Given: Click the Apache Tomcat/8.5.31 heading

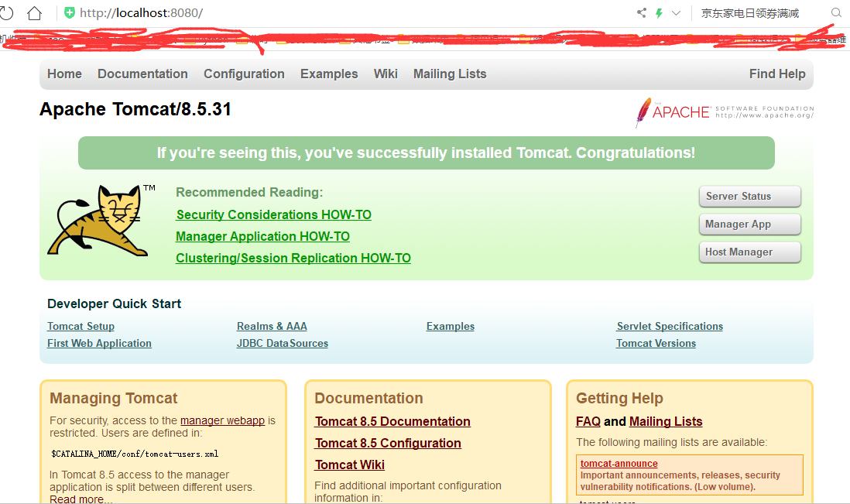Looking at the screenshot, I should click(x=135, y=109).
